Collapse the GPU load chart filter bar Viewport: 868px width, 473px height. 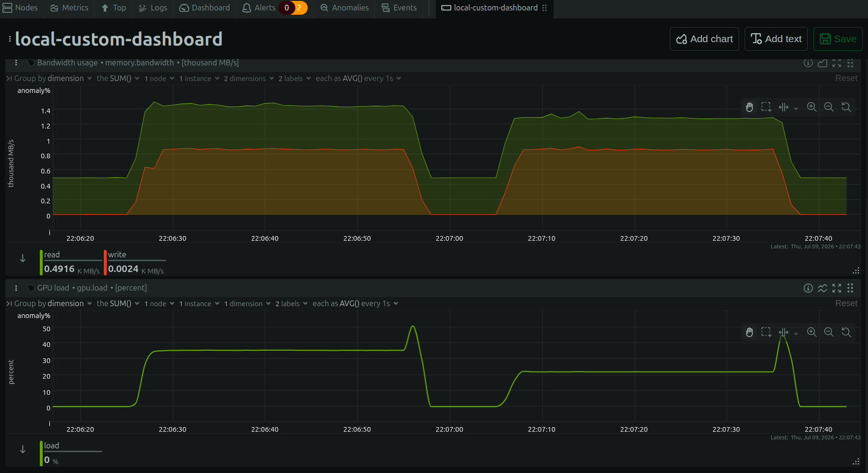coord(9,303)
